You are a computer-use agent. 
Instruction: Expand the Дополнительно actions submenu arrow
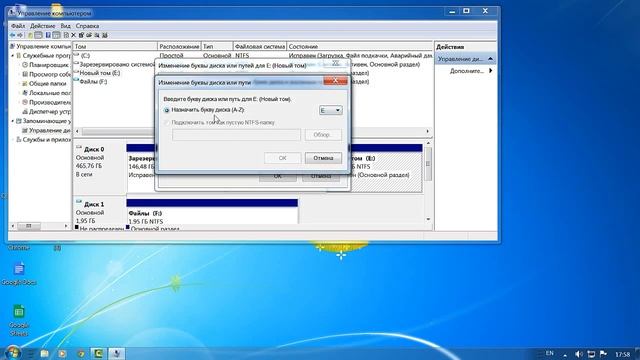coord(491,71)
